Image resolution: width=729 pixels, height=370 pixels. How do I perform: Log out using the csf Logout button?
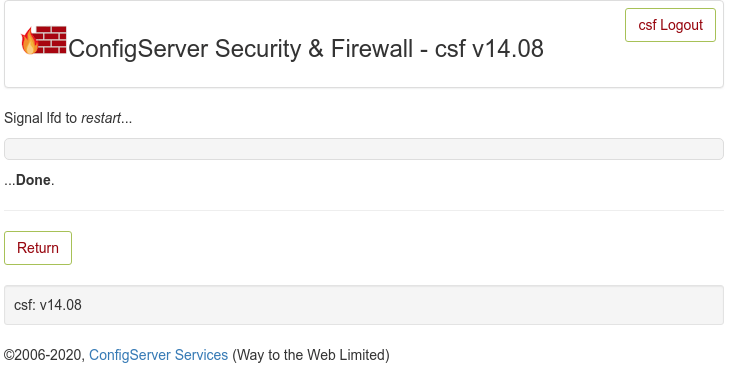coord(670,25)
